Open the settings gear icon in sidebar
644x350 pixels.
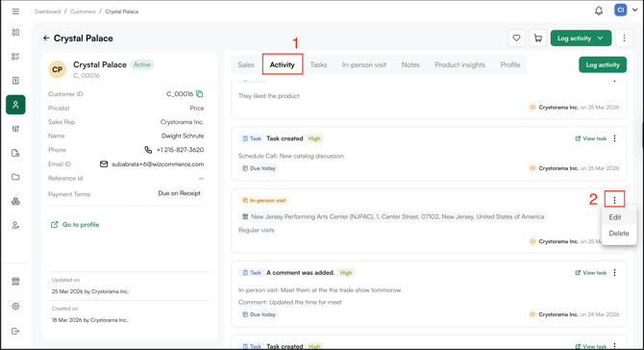coord(15,307)
